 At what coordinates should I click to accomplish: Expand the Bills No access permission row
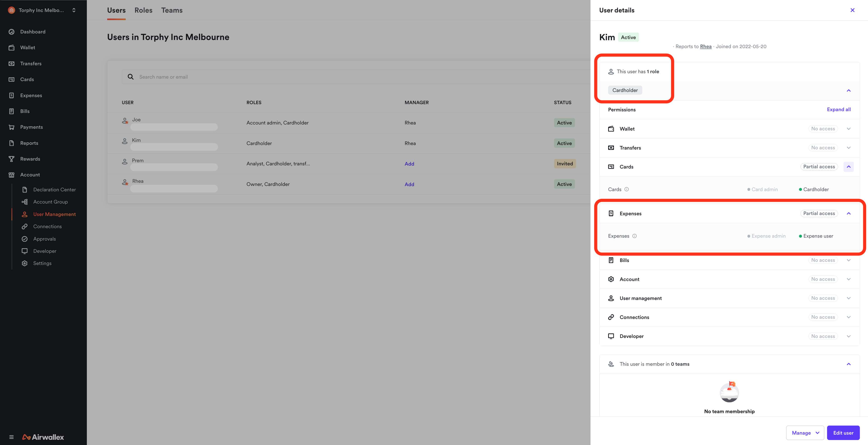tap(849, 260)
